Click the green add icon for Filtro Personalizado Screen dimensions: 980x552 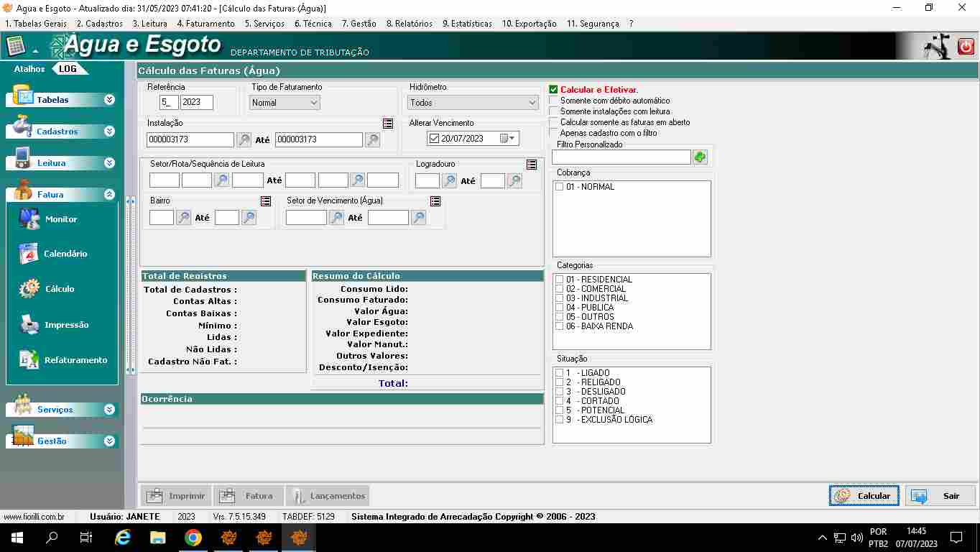[700, 157]
